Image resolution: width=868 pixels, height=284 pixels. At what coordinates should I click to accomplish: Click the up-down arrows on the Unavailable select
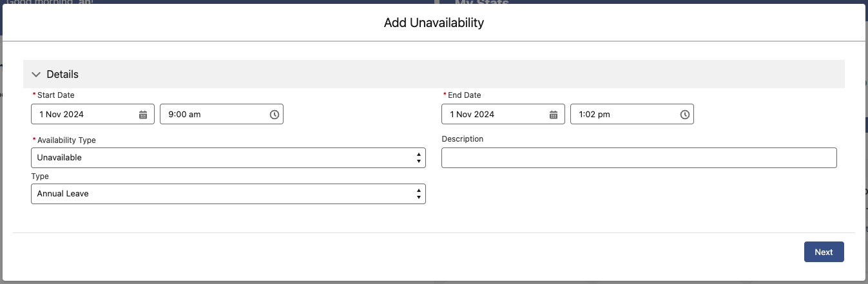pos(419,158)
